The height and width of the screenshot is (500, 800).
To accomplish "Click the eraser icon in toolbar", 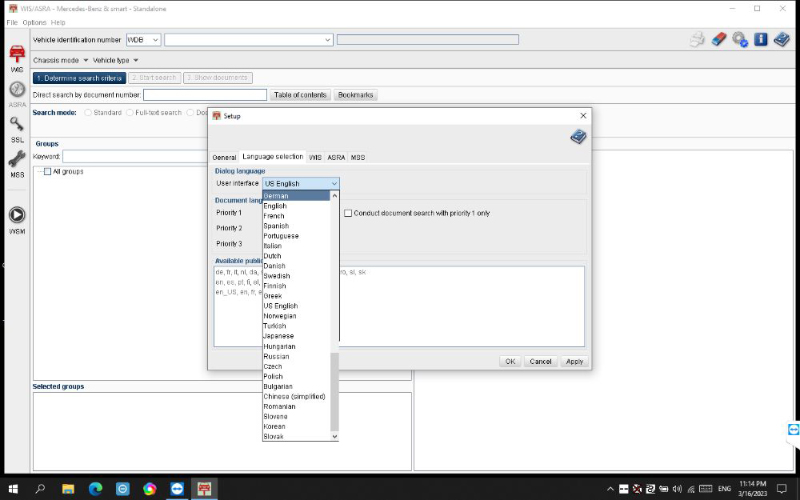I will (x=718, y=39).
